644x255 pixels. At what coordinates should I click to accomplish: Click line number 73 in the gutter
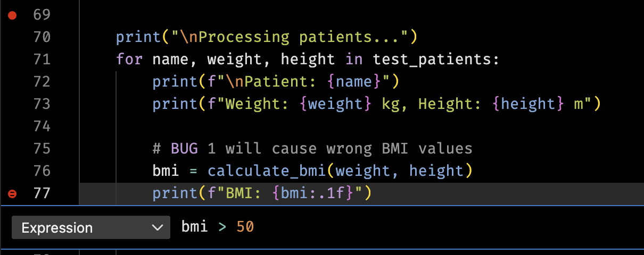42,104
